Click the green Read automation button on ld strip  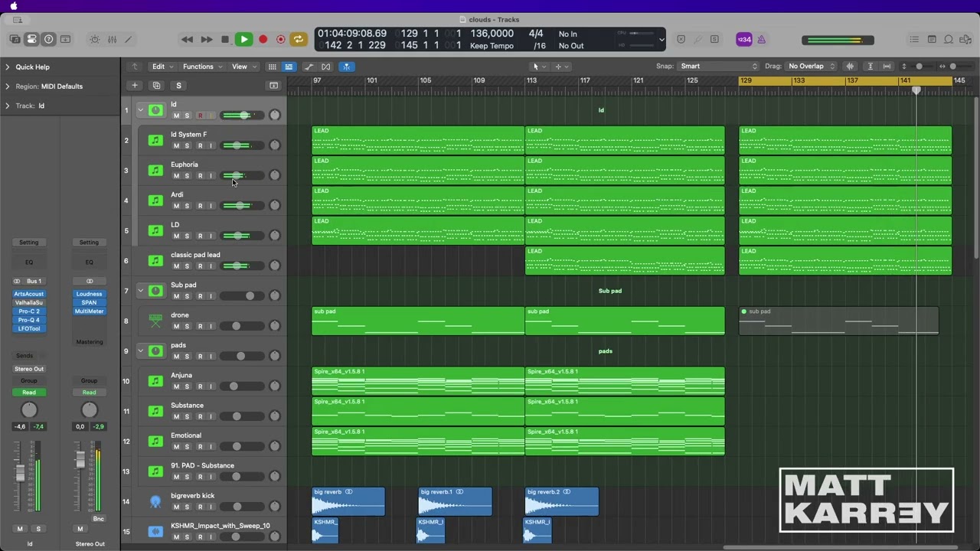[29, 393]
